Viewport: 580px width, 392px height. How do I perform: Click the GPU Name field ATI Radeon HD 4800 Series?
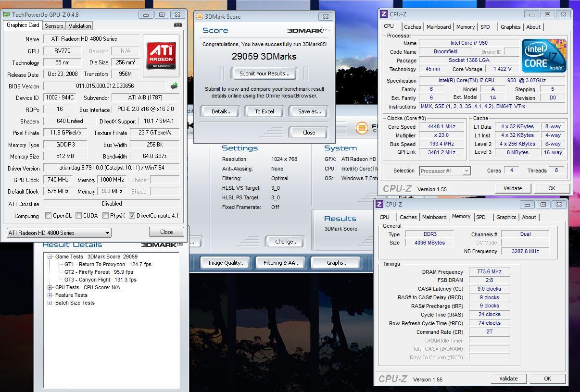pyautogui.click(x=91, y=39)
